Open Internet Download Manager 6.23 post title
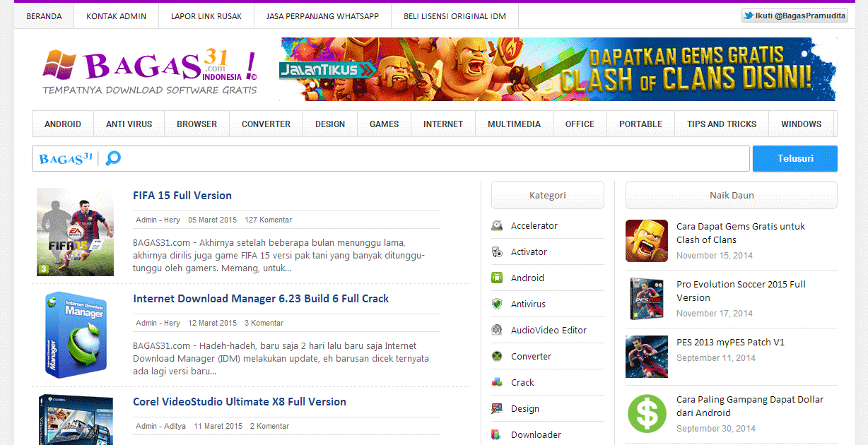The image size is (868, 445). click(x=261, y=299)
